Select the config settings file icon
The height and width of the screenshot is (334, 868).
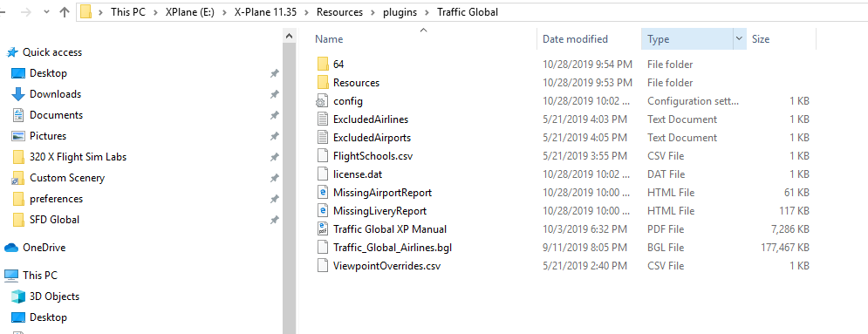click(x=324, y=101)
